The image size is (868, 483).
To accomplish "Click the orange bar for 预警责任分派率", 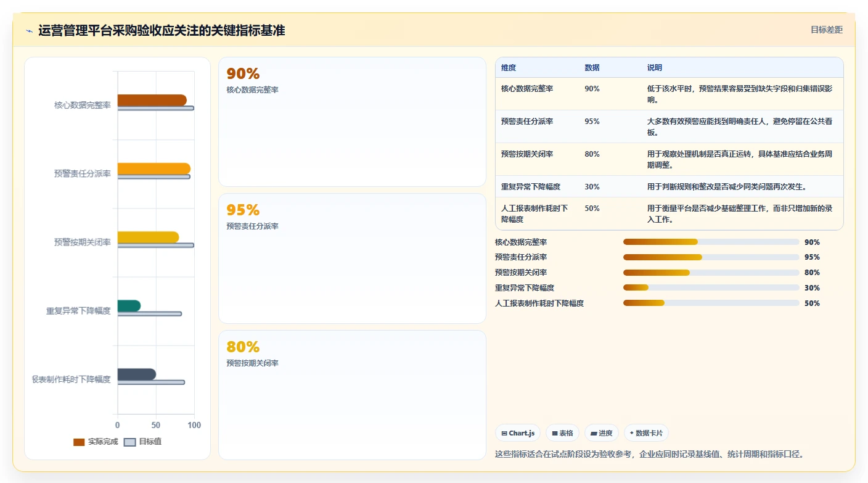I will click(154, 168).
